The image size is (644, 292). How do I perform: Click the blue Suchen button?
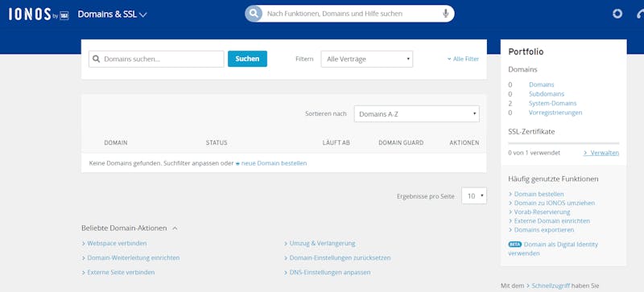[x=247, y=59]
